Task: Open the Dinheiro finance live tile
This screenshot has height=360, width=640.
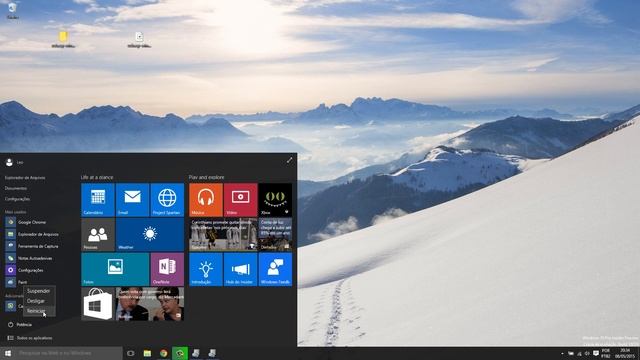Action: coord(275,234)
